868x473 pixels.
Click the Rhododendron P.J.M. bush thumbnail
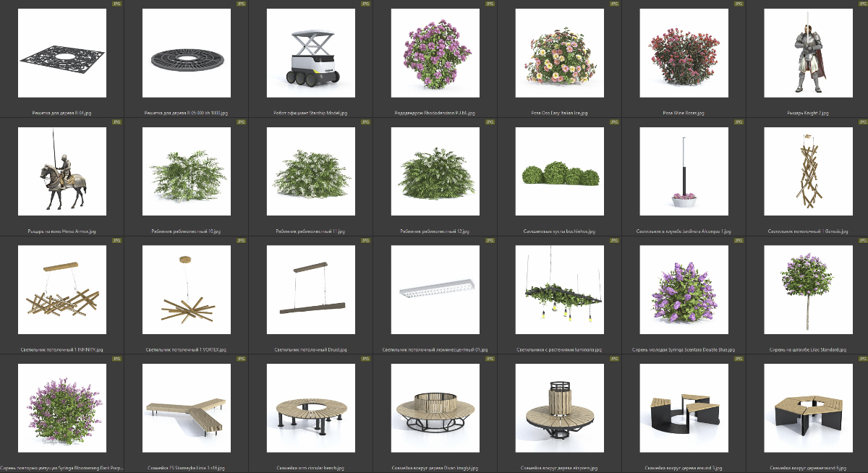(x=435, y=54)
